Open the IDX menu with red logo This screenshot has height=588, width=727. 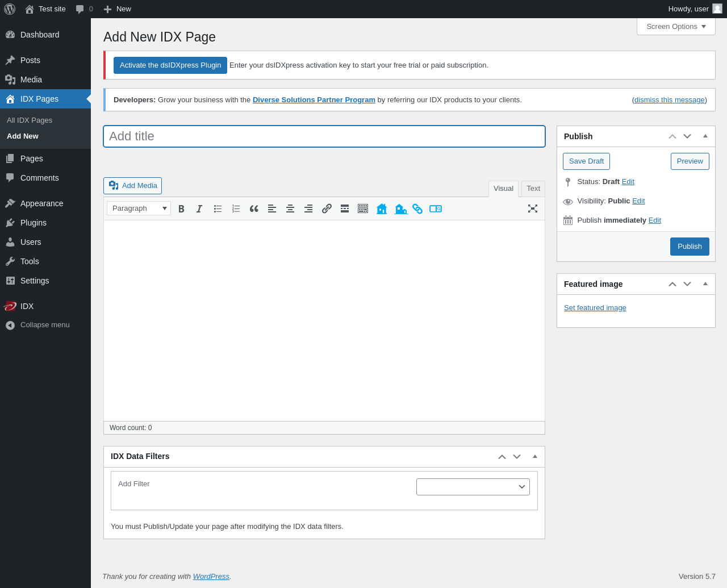pos(45,306)
